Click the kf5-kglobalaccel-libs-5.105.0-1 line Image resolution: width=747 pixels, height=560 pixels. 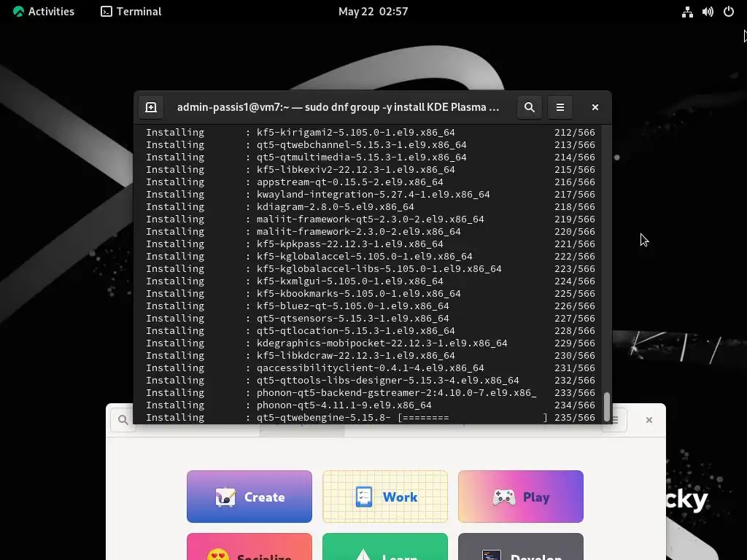tap(370, 268)
